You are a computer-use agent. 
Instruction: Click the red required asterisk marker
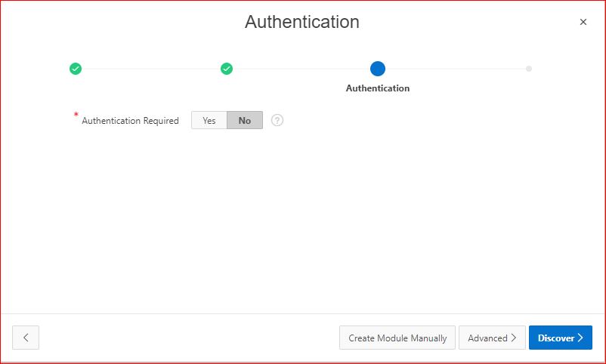coord(76,115)
